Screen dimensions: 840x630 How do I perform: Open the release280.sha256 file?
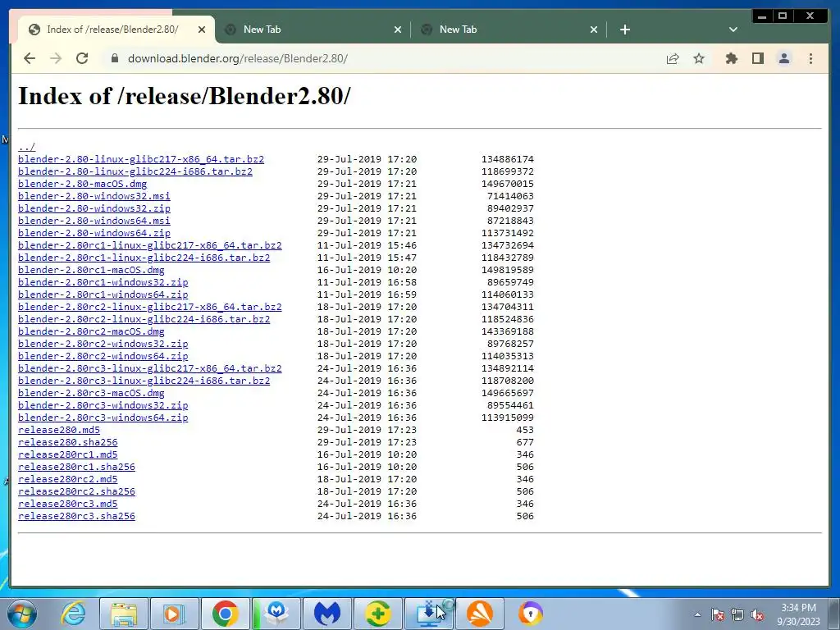click(67, 442)
